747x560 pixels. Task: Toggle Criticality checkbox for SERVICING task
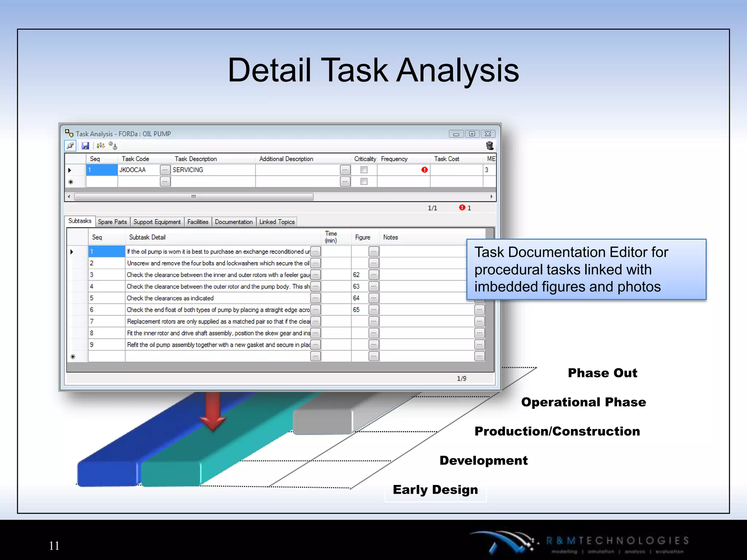coord(364,170)
